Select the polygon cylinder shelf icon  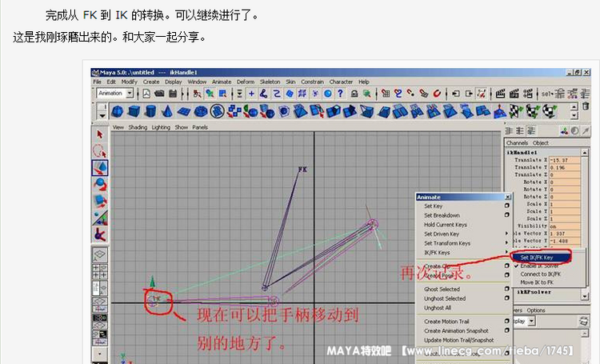[150, 111]
